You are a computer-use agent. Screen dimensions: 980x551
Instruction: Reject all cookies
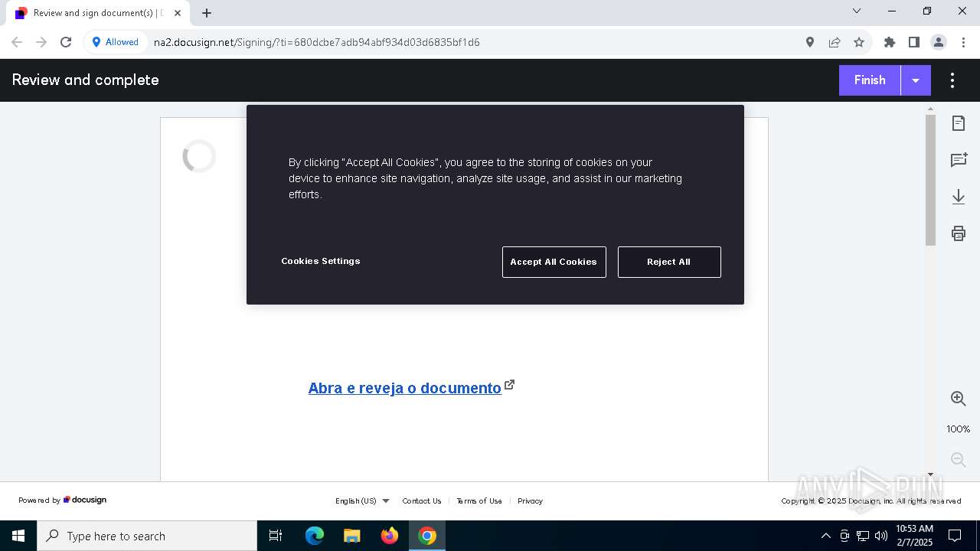[x=669, y=262]
